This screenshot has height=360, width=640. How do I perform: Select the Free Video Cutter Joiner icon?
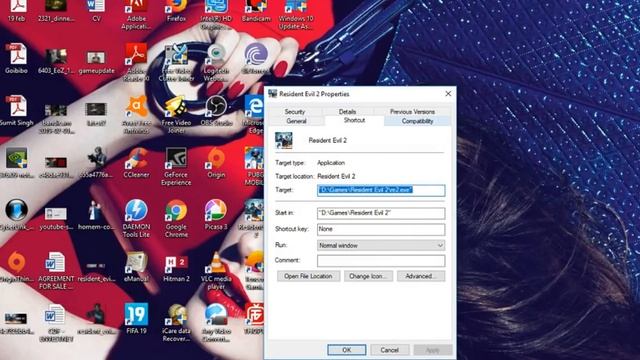coord(176,62)
